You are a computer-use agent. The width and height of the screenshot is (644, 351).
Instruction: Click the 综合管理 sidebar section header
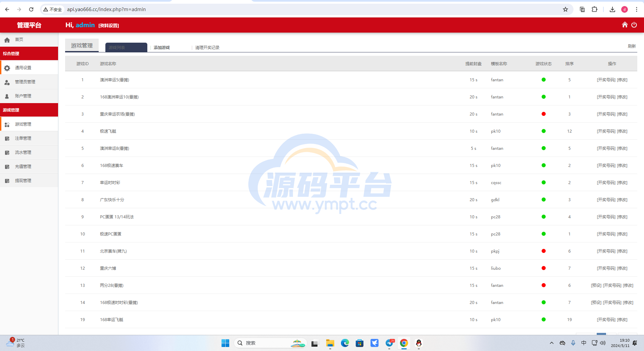(29, 54)
